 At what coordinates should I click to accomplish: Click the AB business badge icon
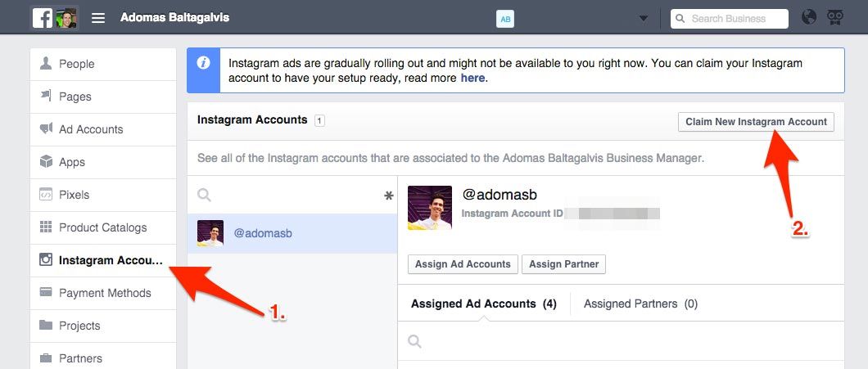click(x=505, y=19)
